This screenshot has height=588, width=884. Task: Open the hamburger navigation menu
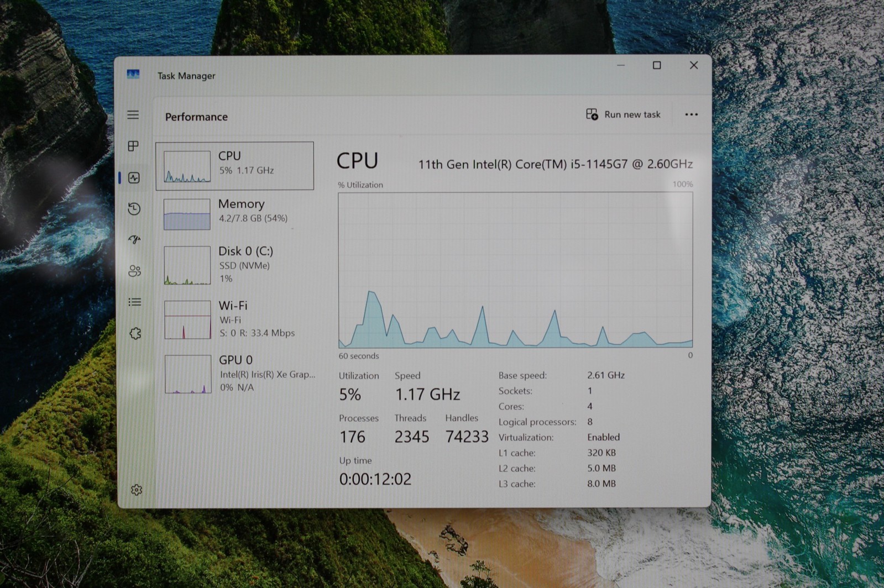[133, 115]
